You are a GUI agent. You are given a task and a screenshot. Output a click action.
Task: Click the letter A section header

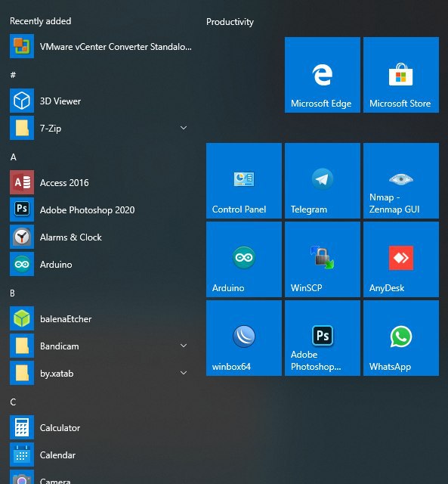pos(14,157)
